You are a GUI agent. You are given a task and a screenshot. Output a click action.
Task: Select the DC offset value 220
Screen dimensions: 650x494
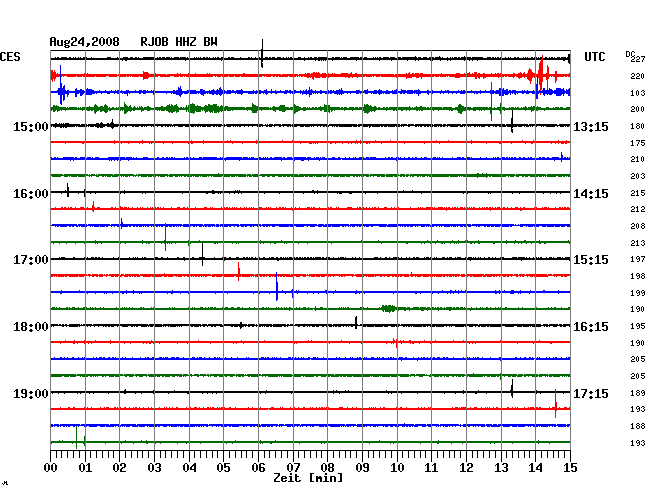[638, 76]
